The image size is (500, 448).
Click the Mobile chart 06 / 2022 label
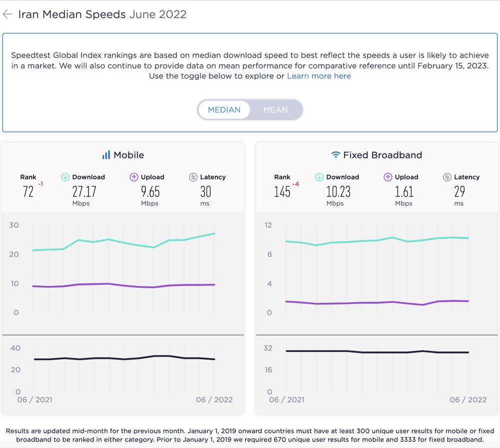pos(214,399)
